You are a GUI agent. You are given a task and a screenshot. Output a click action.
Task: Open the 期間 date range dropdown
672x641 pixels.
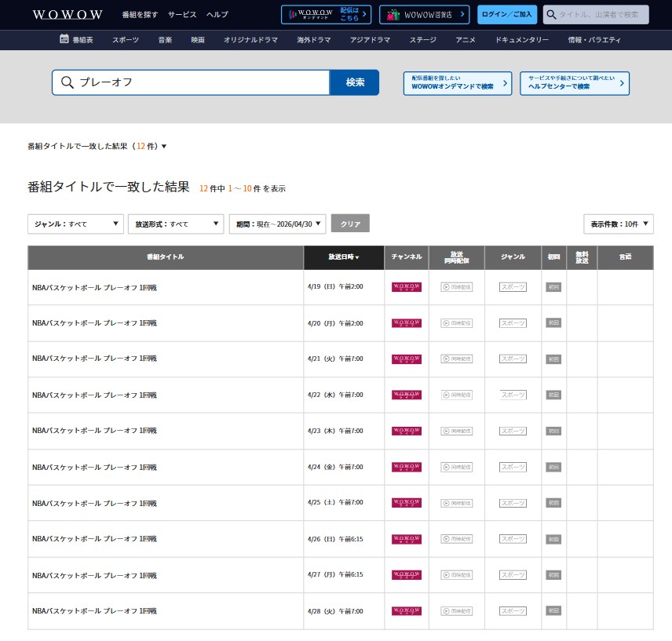pyautogui.click(x=276, y=224)
